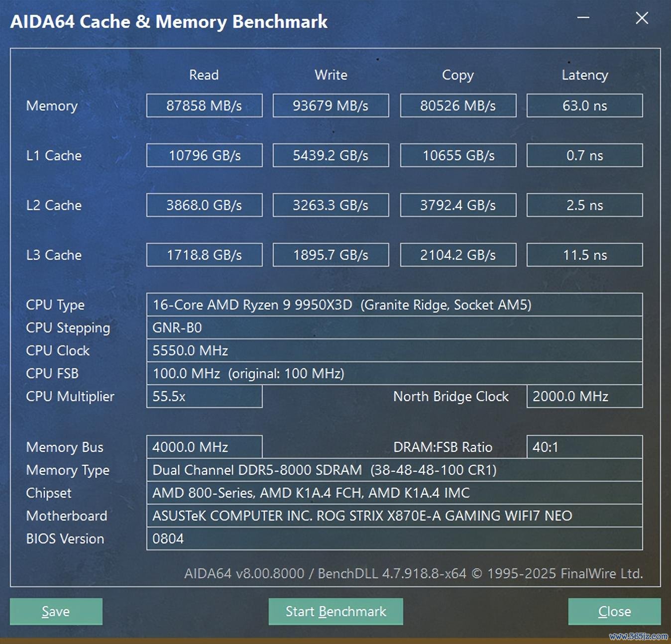Select L2 Cache Latency 2.5 ns
This screenshot has width=671, height=644.
584,205
